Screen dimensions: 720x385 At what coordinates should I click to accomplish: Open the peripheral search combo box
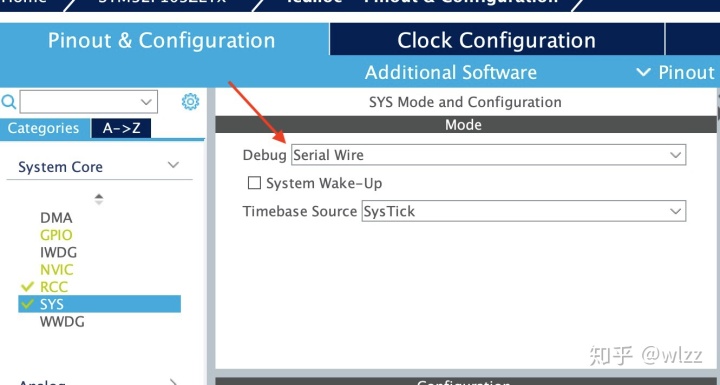pyautogui.click(x=89, y=102)
